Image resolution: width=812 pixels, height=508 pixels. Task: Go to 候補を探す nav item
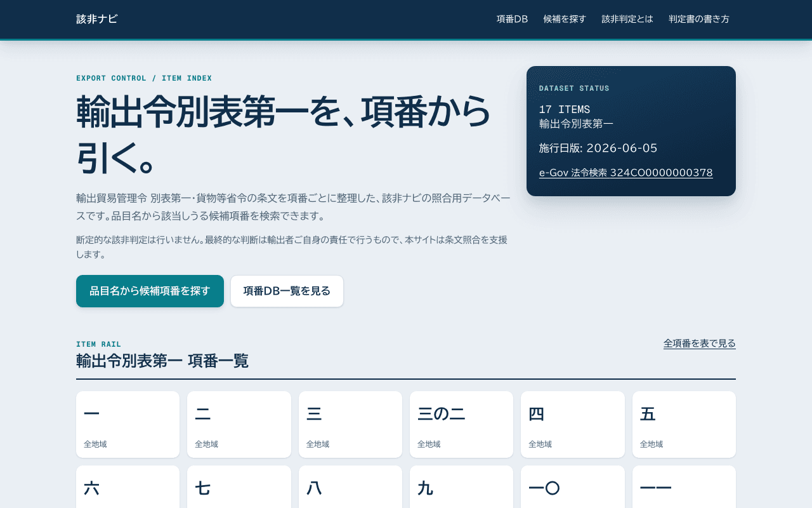tap(565, 19)
